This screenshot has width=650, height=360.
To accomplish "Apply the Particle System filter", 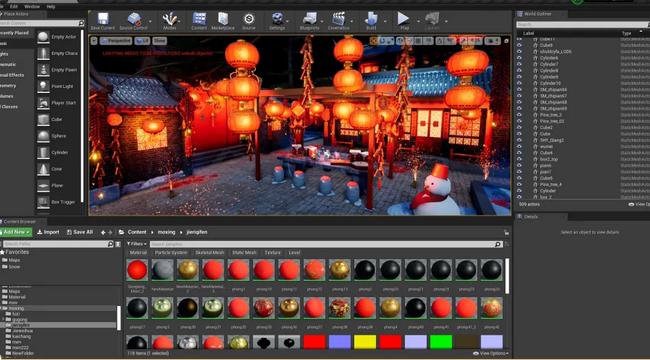I will [x=171, y=252].
